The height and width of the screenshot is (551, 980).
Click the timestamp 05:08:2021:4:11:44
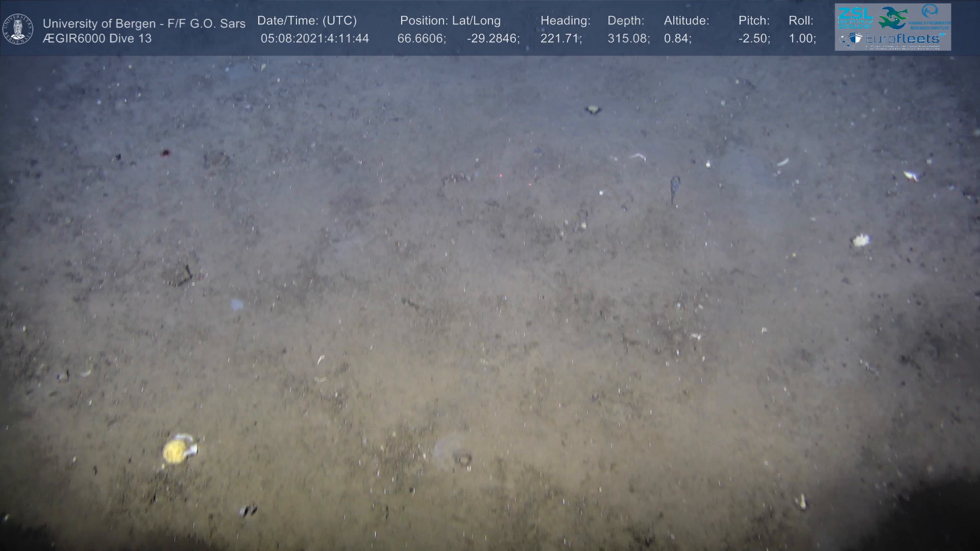pyautogui.click(x=314, y=39)
